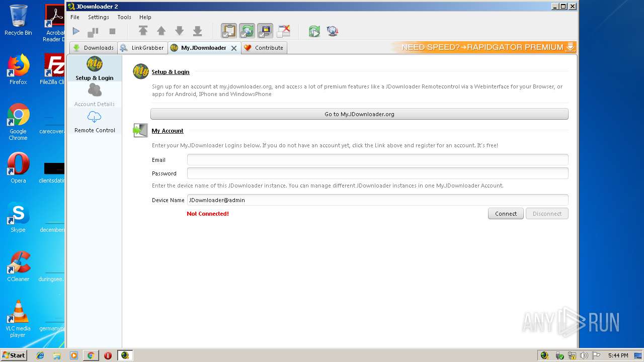Viewport: 644px width, 362px height.
Task: Switch to LinkGrabber tab
Action: pos(142,48)
